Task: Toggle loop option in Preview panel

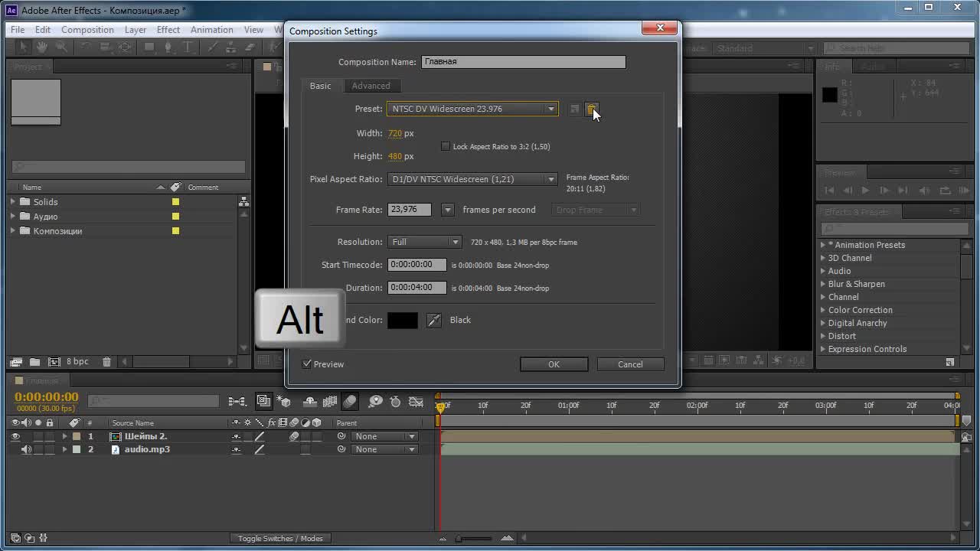Action: 945,190
